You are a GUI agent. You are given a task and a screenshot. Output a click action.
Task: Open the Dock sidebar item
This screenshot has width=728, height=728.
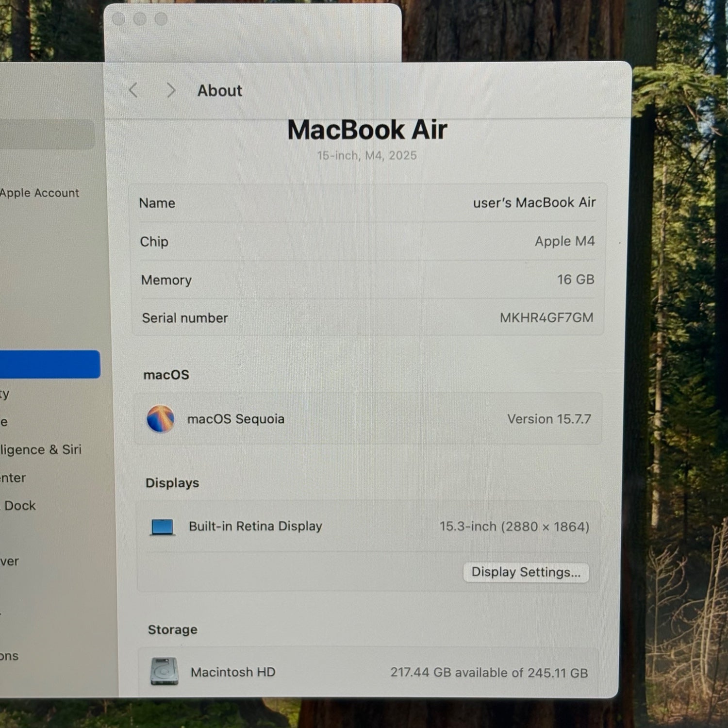[x=19, y=506]
